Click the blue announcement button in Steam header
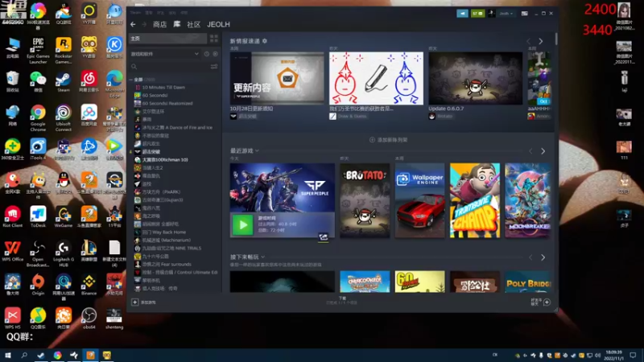This screenshot has height=362, width=644. click(462, 14)
